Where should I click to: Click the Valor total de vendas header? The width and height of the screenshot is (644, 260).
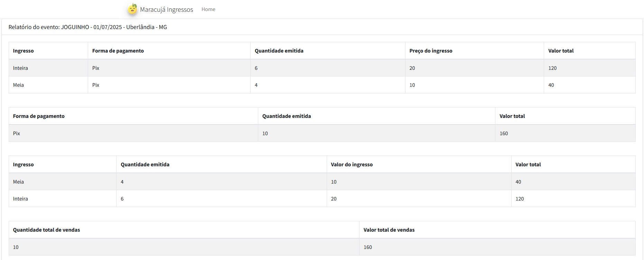[389, 230]
